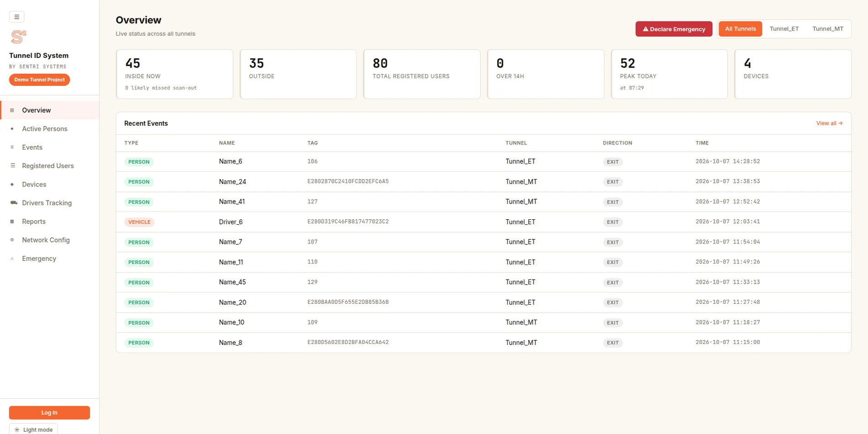Switch to Tunnel_ET filter tab
The height and width of the screenshot is (434, 868).
(x=784, y=29)
